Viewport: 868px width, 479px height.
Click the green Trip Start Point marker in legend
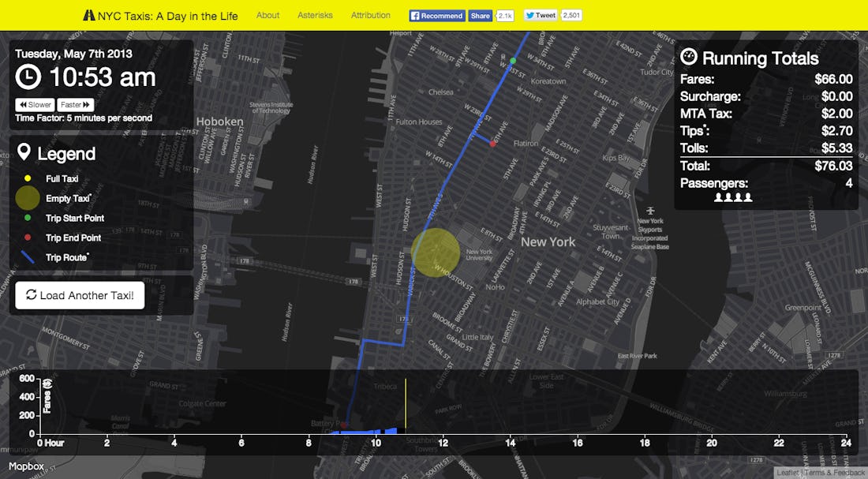pos(27,218)
